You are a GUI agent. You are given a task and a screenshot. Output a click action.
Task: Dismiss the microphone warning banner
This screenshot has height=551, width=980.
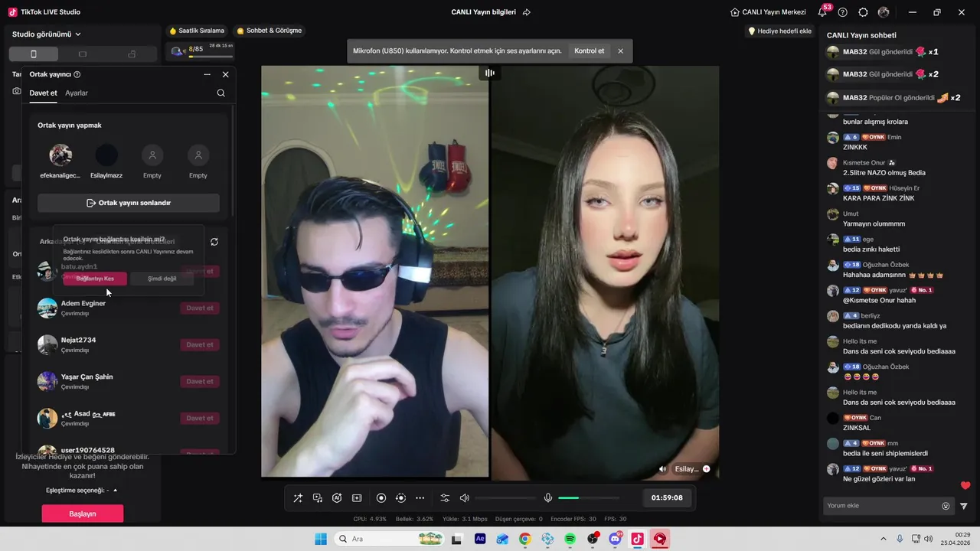click(621, 51)
